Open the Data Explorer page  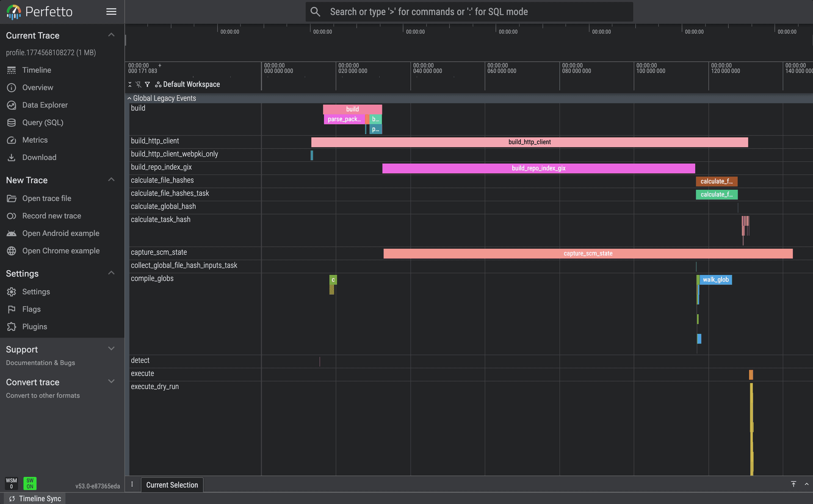point(44,105)
